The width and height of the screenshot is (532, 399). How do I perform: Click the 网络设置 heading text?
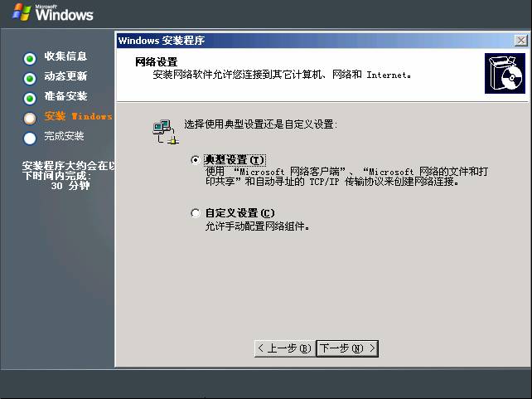click(x=156, y=62)
